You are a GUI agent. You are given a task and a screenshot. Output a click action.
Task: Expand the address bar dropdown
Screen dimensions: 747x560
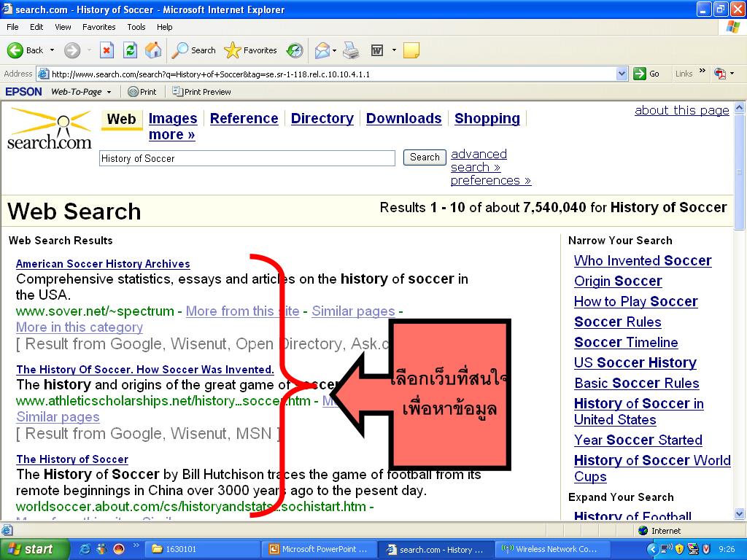point(622,74)
